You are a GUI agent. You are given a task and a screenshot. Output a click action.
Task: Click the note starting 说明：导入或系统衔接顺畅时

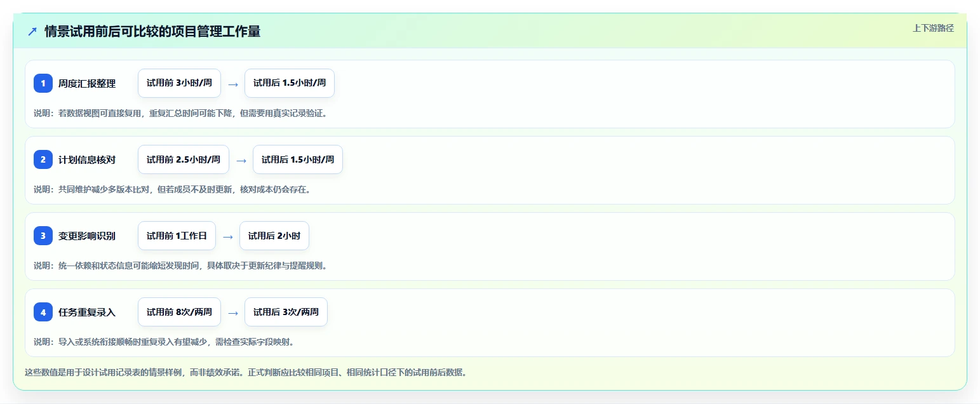[x=164, y=342]
